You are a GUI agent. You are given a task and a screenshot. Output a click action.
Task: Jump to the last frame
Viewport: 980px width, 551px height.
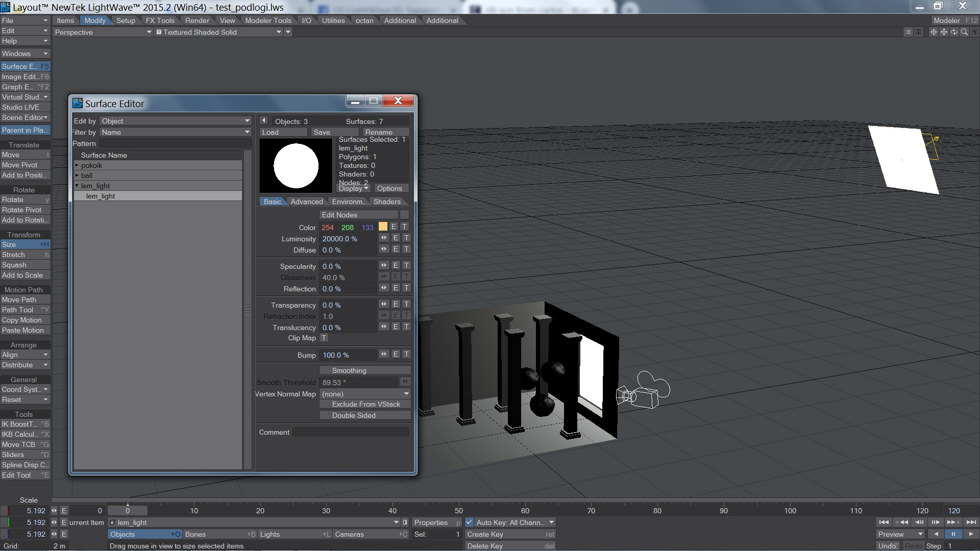point(971,522)
